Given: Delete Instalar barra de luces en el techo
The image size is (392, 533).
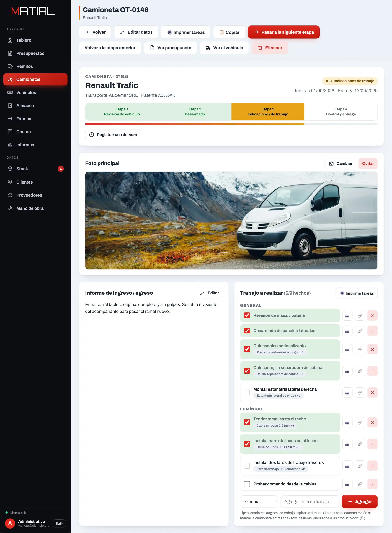Looking at the screenshot, I should point(372,444).
